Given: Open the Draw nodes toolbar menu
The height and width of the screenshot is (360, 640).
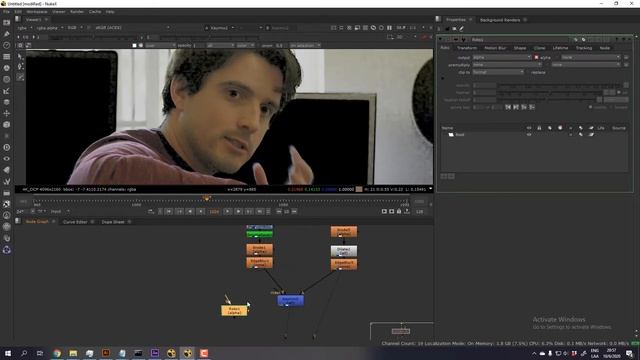Looking at the screenshot, I should [7, 34].
